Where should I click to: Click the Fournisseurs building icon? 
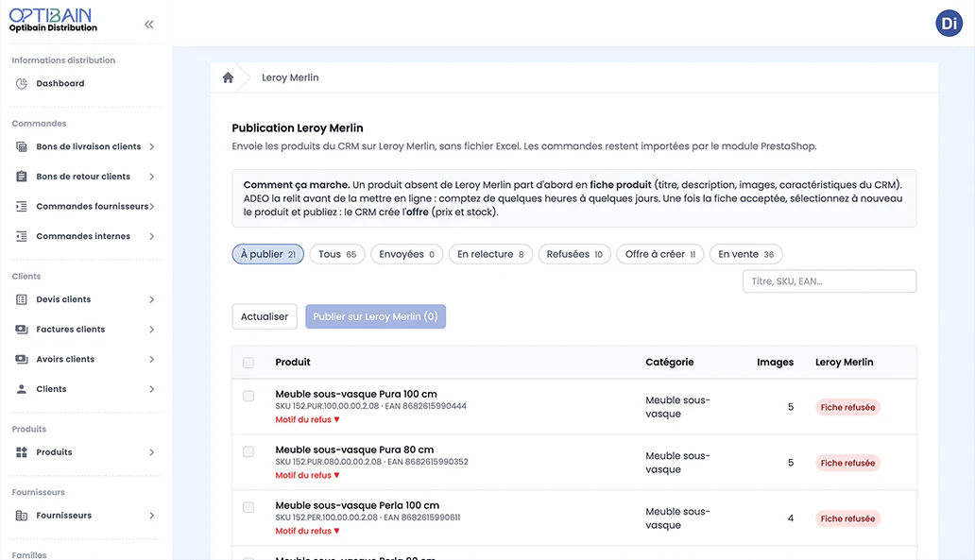(22, 516)
